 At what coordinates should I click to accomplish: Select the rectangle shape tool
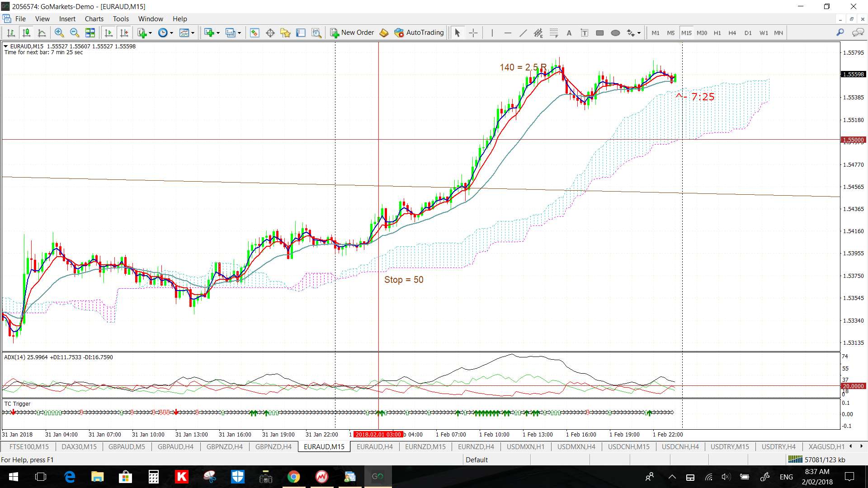[x=600, y=33]
